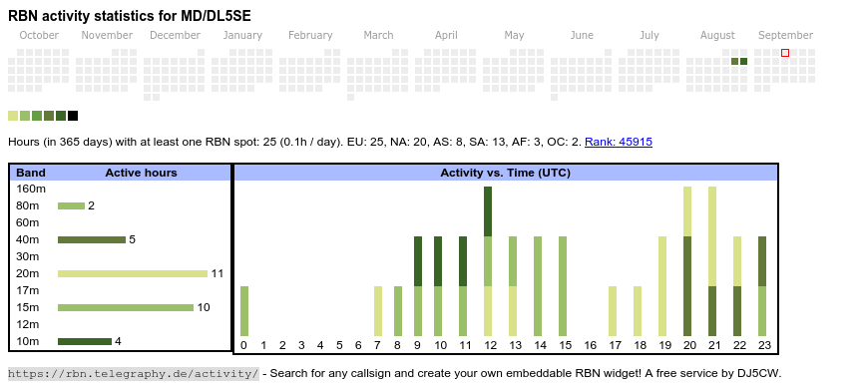
Task: Click the 15m active hours bar
Action: [x=126, y=307]
